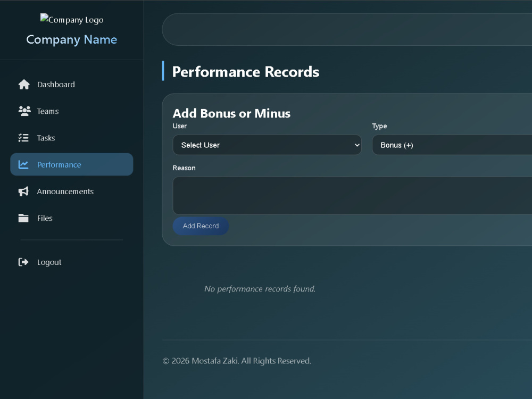
Task: Click the 'User' field label
Action: pyautogui.click(x=179, y=126)
